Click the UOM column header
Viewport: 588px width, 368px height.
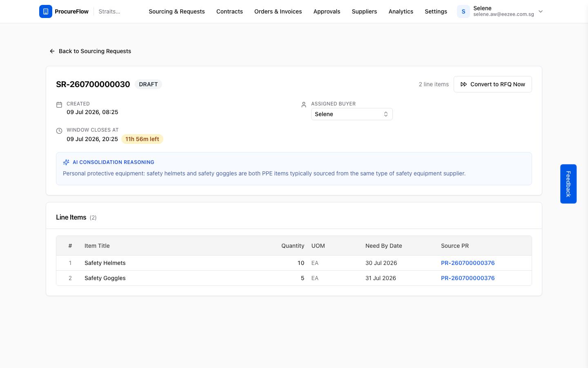pyautogui.click(x=318, y=246)
